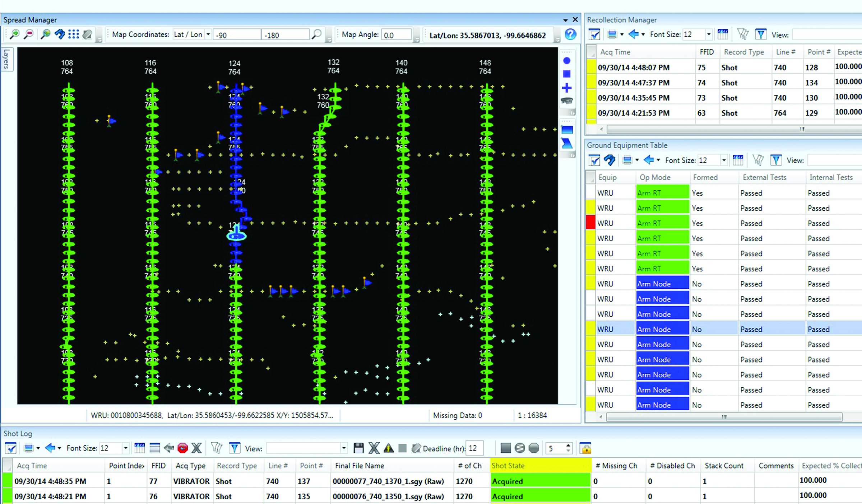The height and width of the screenshot is (504, 862).
Task: Open Font Size dropdown in Recollection Manager
Action: click(x=709, y=34)
